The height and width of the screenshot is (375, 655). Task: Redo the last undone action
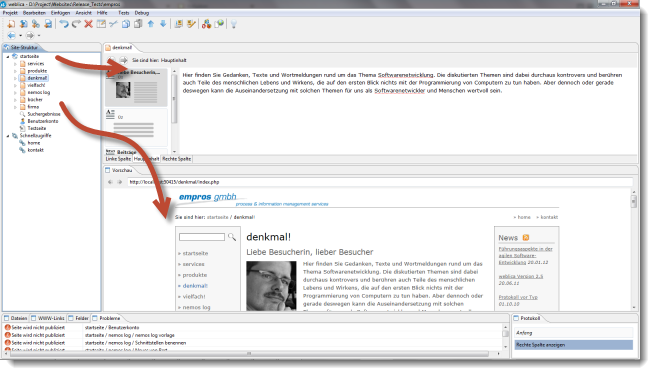76,24
